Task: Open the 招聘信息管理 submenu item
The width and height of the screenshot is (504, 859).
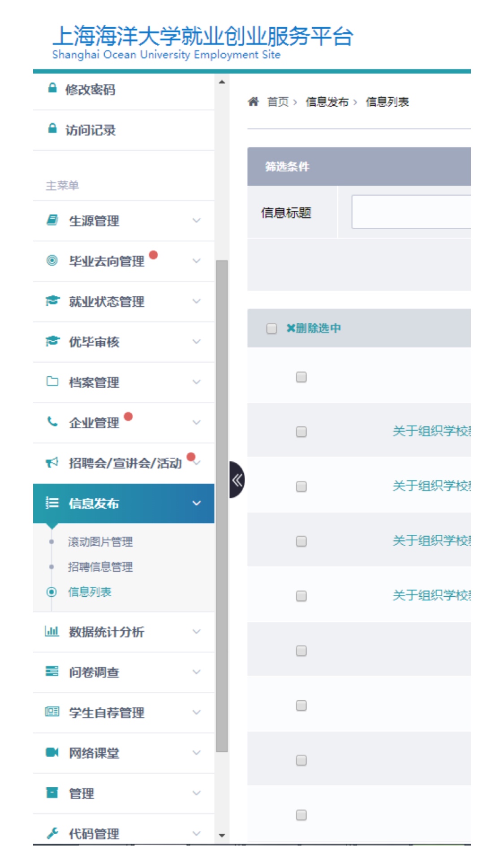Action: click(x=100, y=567)
